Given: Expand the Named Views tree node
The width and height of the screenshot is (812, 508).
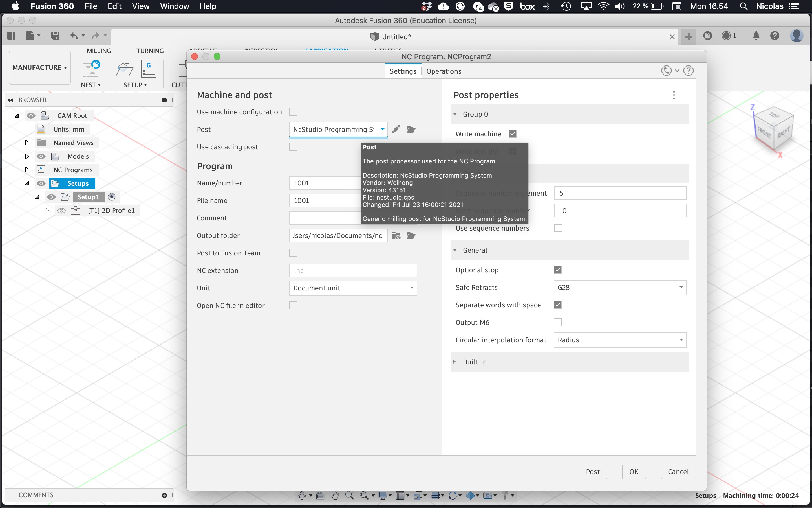Looking at the screenshot, I should click(27, 143).
